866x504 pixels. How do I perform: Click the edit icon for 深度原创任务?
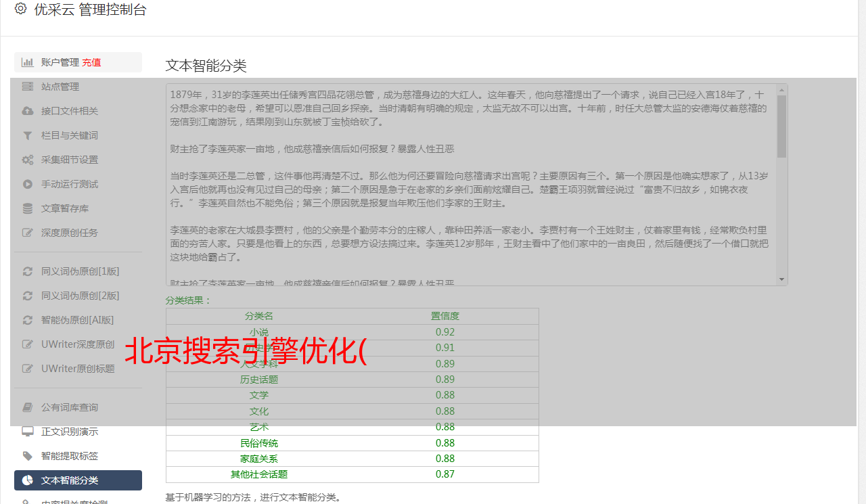28,233
